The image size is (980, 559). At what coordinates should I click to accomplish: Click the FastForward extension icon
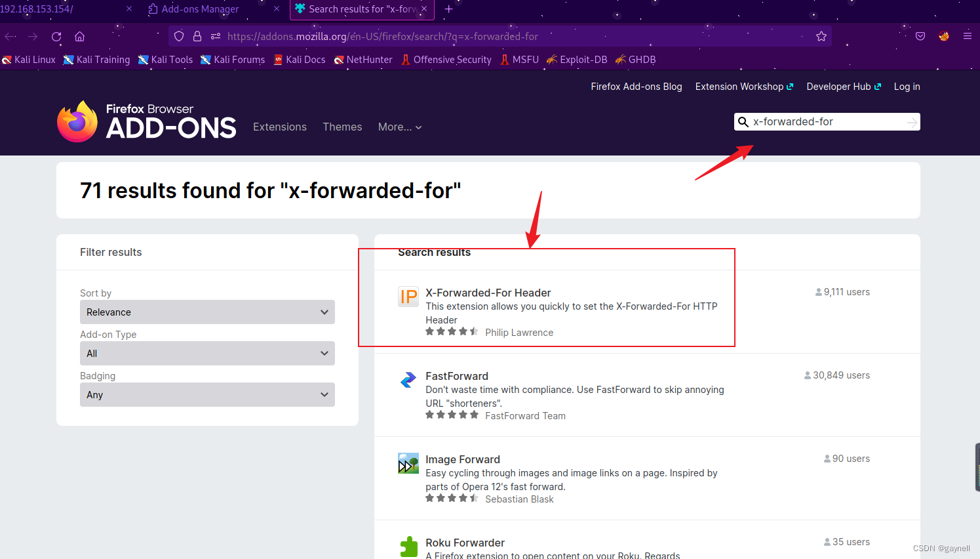click(408, 380)
